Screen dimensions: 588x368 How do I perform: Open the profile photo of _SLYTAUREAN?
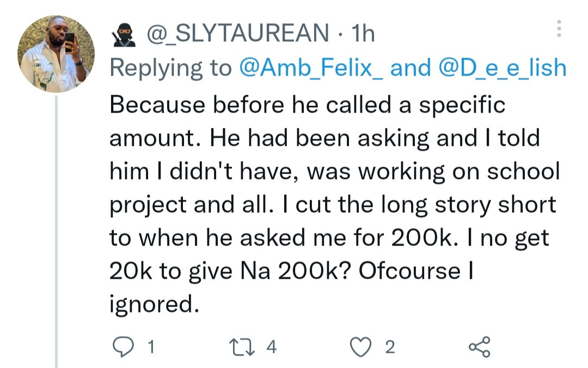point(56,54)
